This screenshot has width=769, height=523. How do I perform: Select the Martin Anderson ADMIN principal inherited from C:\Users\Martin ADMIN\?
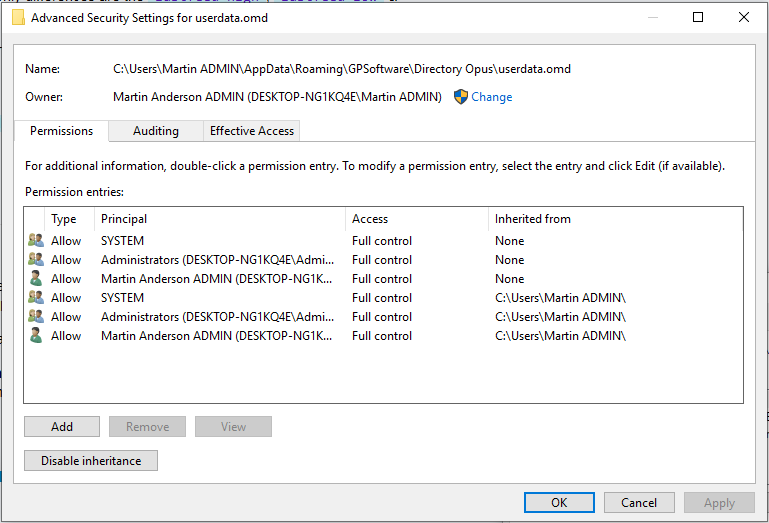[216, 336]
